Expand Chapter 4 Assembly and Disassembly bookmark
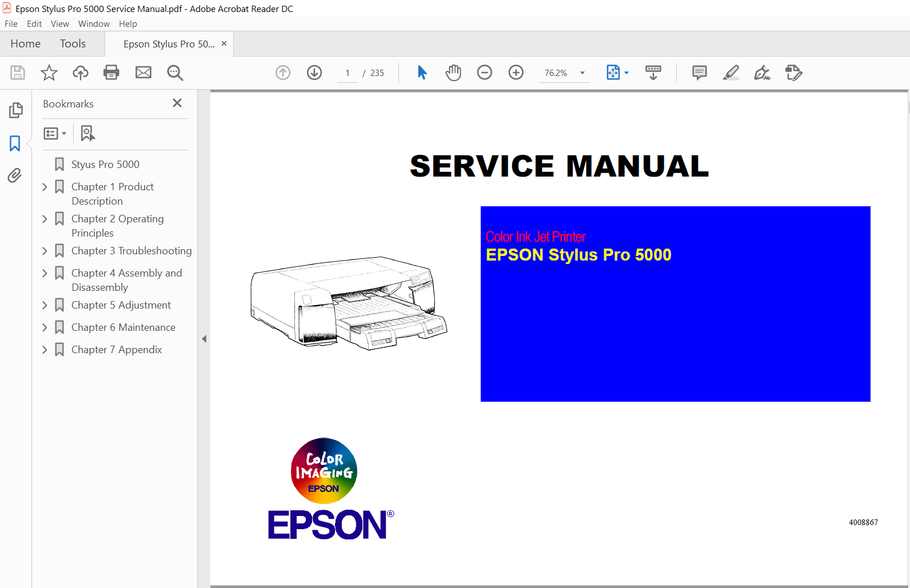Viewport: 910px width, 588px height. [45, 273]
